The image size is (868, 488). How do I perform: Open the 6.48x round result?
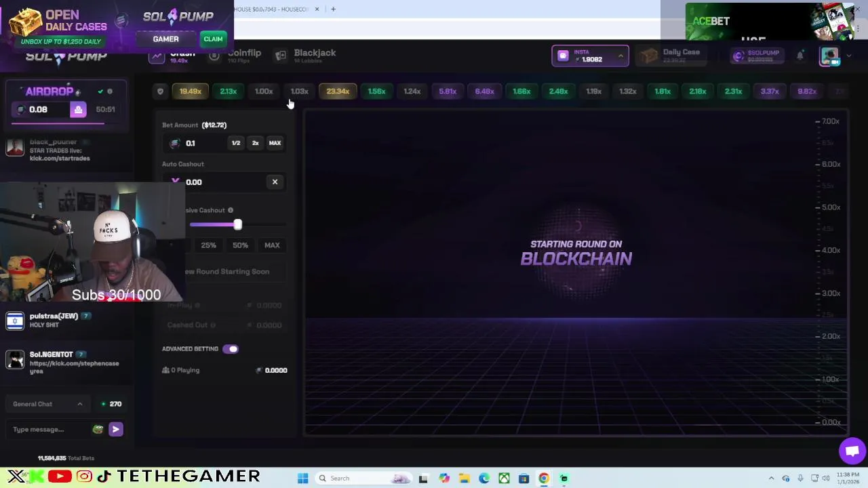[484, 91]
